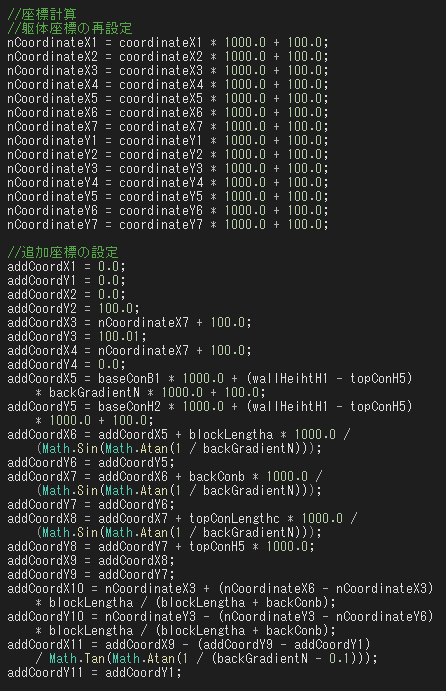This screenshot has width=446, height=691.
Task: Click the comment //躯体座標の再設定
Action: point(70,29)
